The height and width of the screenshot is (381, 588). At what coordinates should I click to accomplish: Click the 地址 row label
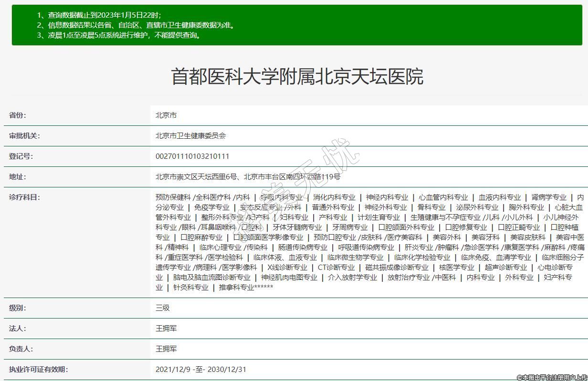tap(18, 177)
